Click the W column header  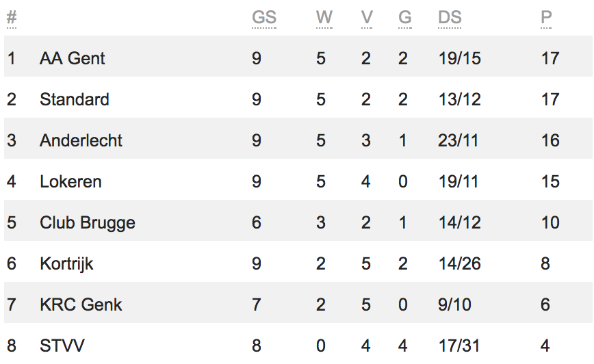tap(324, 17)
